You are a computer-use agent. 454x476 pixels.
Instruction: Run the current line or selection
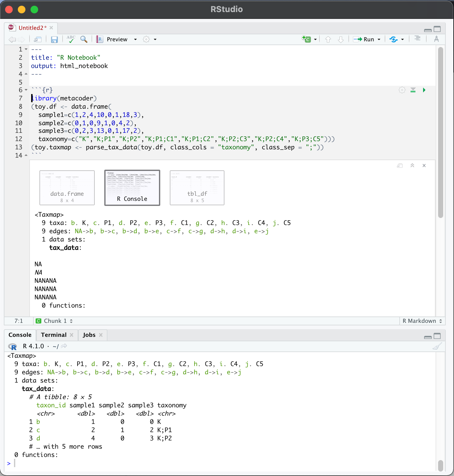[x=364, y=39]
